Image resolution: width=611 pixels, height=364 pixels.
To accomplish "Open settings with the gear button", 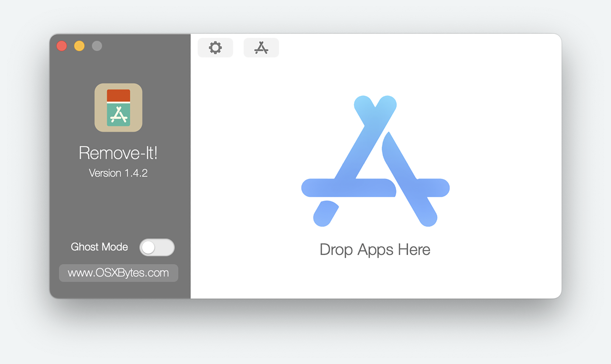I will click(x=215, y=48).
